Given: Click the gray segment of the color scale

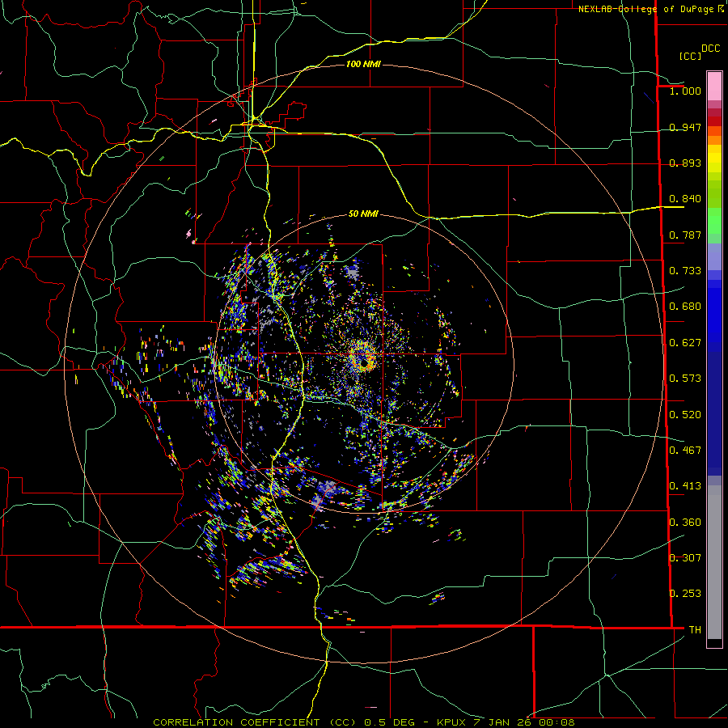Looking at the screenshot, I should pyautogui.click(x=714, y=562).
